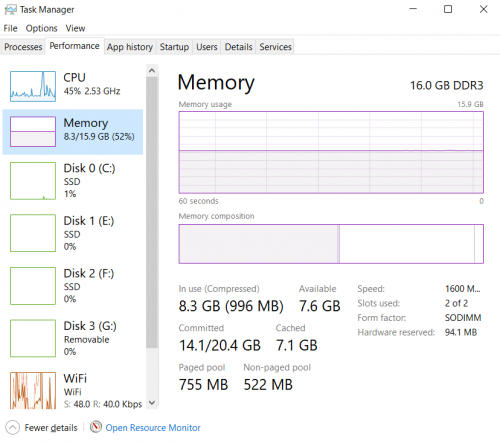
Task: Select the Disk 1 (E:) graph icon
Action: [x=33, y=233]
